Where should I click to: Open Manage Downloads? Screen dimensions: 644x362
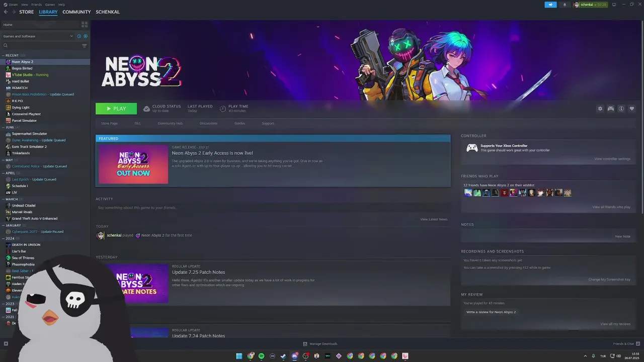pyautogui.click(x=320, y=344)
